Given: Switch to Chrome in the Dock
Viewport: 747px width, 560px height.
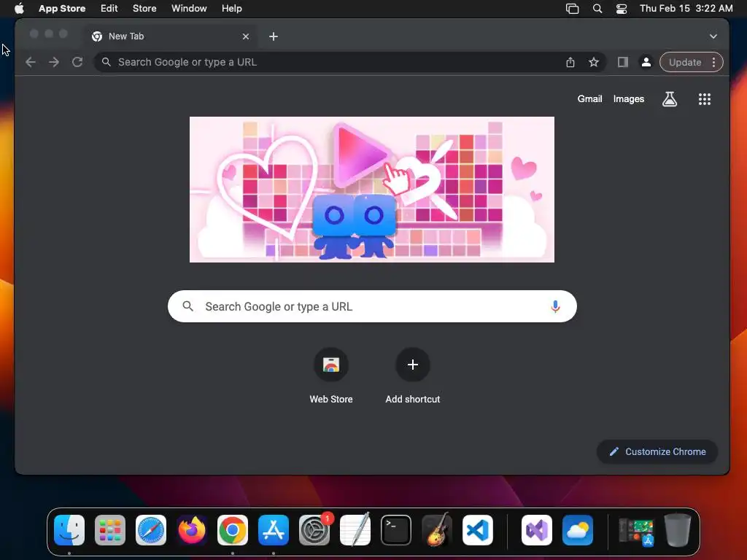Looking at the screenshot, I should [233, 530].
